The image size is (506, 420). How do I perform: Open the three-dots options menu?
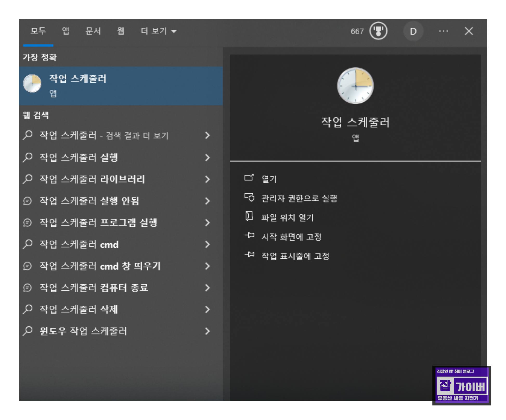point(443,31)
